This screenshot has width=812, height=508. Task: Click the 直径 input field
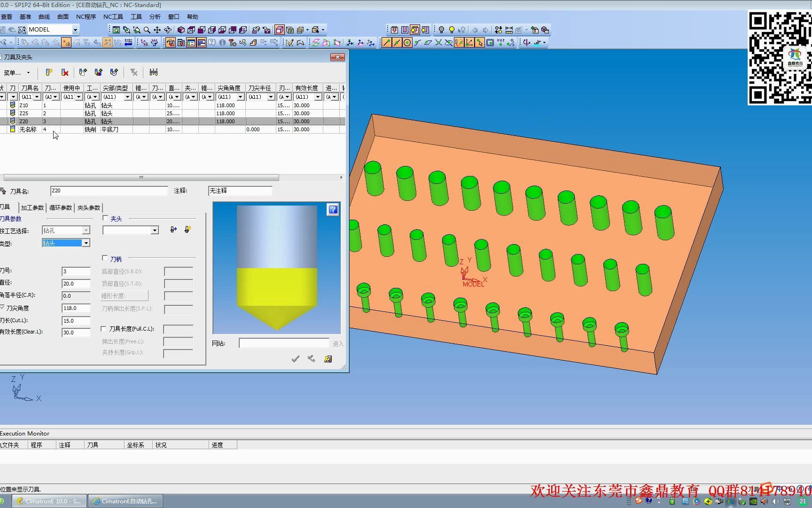(x=76, y=284)
